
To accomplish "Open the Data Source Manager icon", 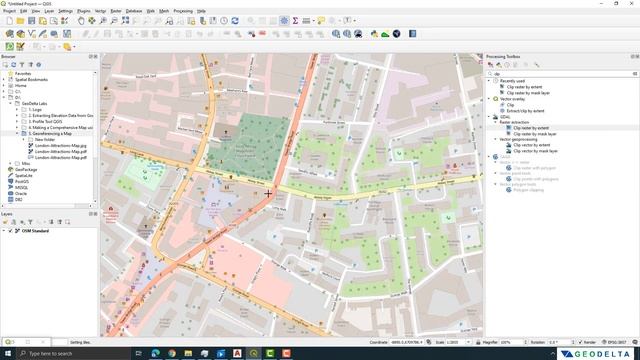I will pos(9,34).
